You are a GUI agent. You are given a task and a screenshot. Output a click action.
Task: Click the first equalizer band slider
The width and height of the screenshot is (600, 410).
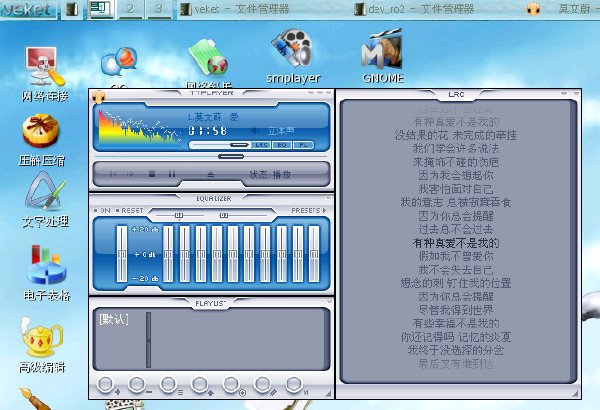[x=168, y=254]
